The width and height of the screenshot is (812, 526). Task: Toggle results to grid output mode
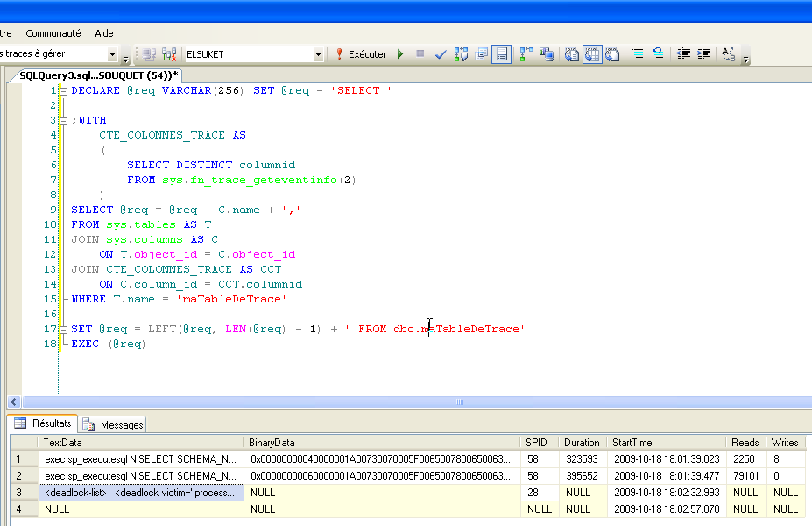[592, 54]
